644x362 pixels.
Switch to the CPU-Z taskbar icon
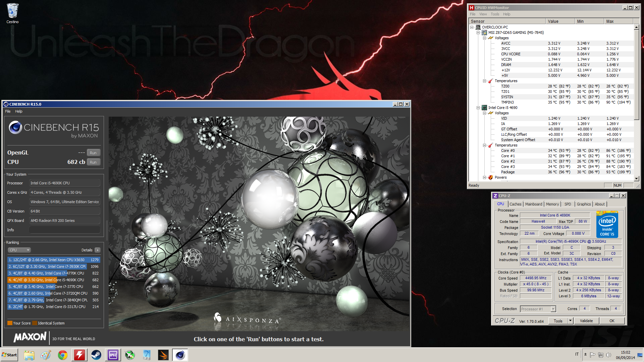[x=113, y=355]
